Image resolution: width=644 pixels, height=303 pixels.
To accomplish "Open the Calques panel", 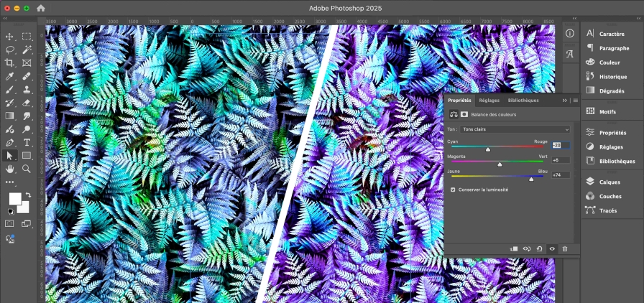I will point(603,182).
